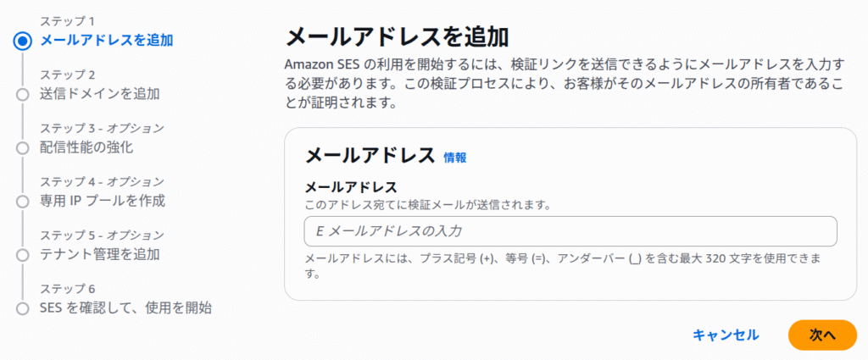Image resolution: width=868 pixels, height=360 pixels.
Task: Open the 情報 link beside メールアドレス
Action: pos(455,158)
